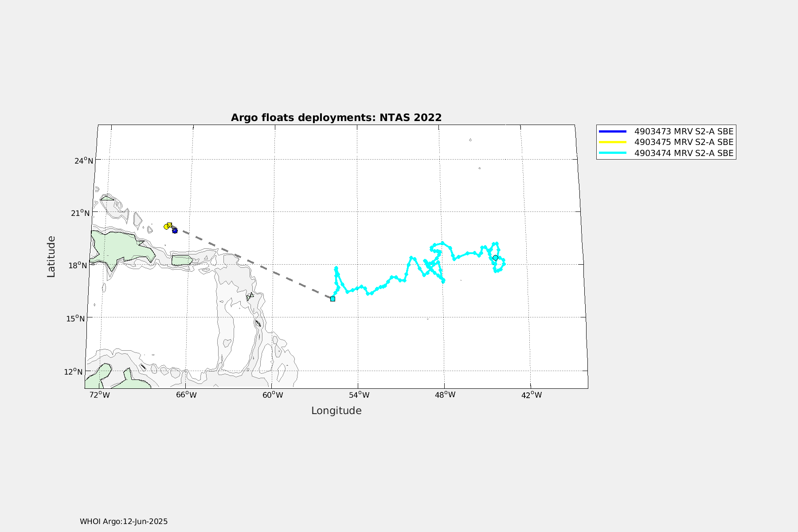Click the 15°N latitude tick label

tap(75, 318)
